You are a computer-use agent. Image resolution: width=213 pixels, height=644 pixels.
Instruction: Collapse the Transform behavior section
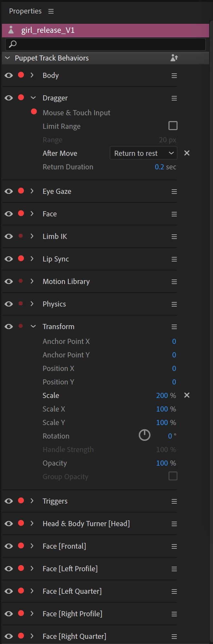[x=33, y=327]
